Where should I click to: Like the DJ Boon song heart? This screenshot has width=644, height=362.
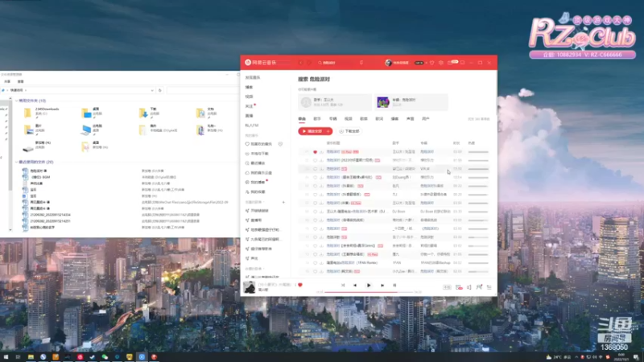coord(315,212)
